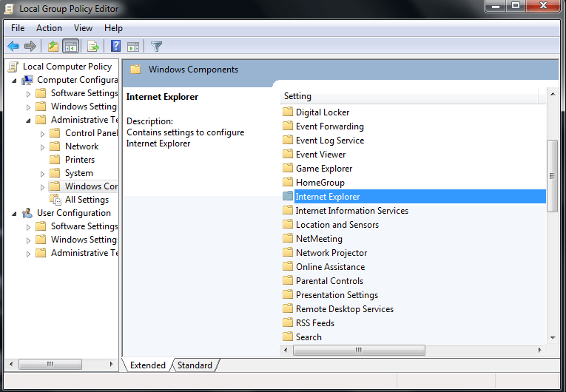Click the All Settings tree icon

[x=55, y=200]
